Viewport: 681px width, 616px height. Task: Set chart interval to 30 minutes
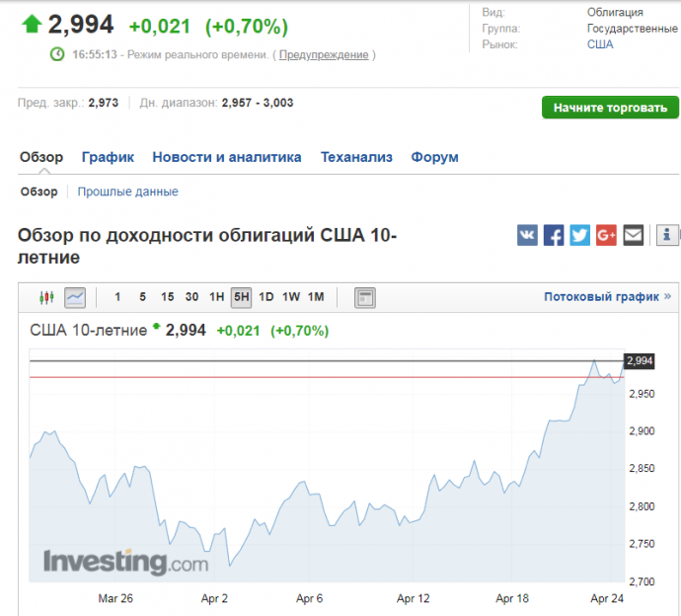[x=191, y=297]
